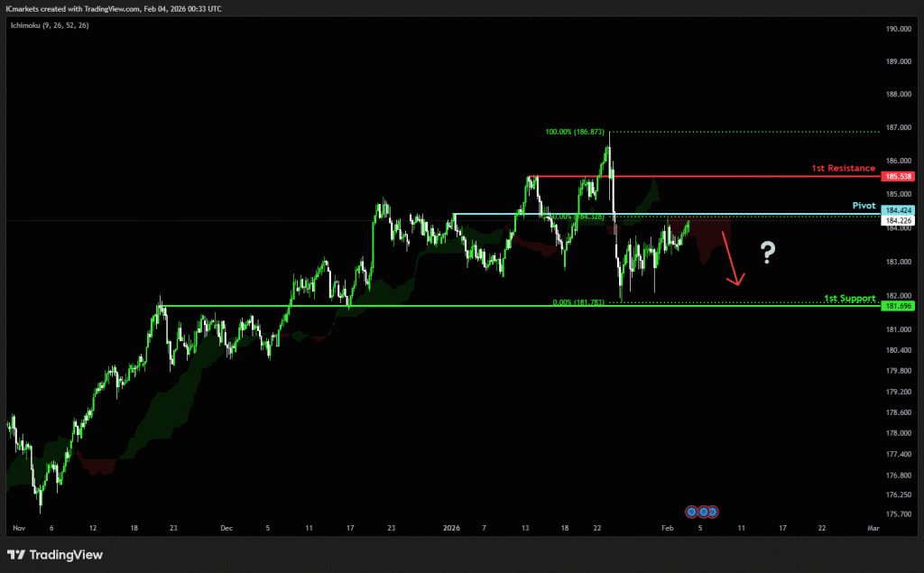Click the white 184.226 current price tag
This screenshot has height=573, width=924.
coord(899,220)
